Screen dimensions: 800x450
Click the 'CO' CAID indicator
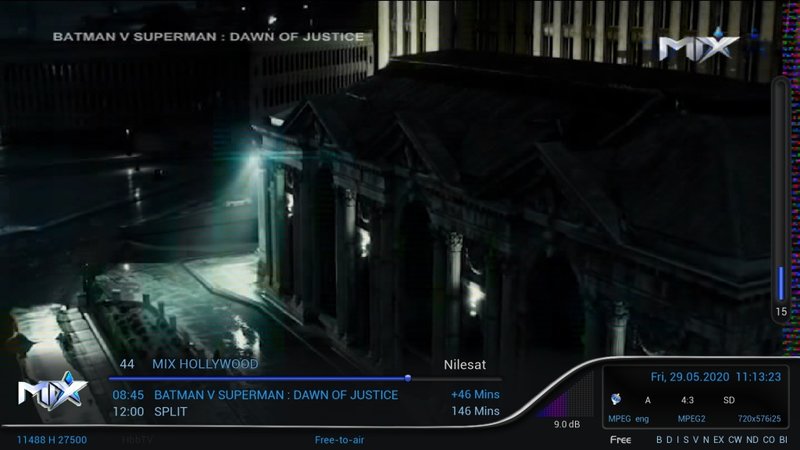pyautogui.click(x=769, y=440)
